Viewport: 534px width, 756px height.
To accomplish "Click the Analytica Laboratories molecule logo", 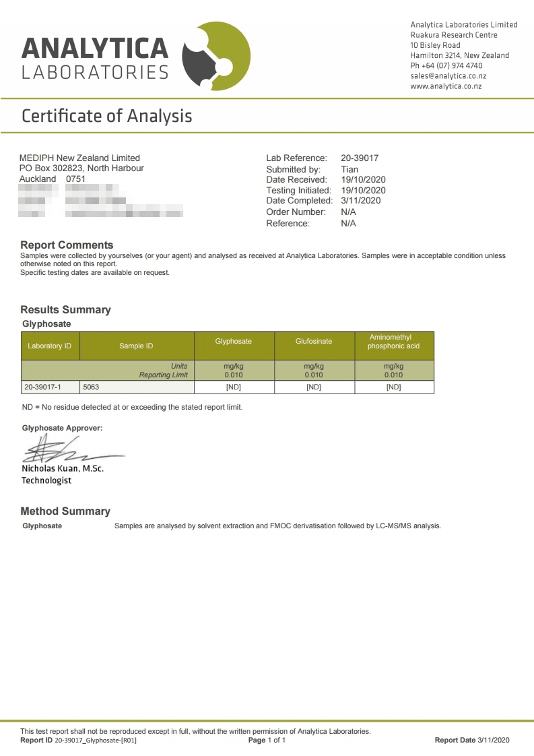I will (x=216, y=56).
